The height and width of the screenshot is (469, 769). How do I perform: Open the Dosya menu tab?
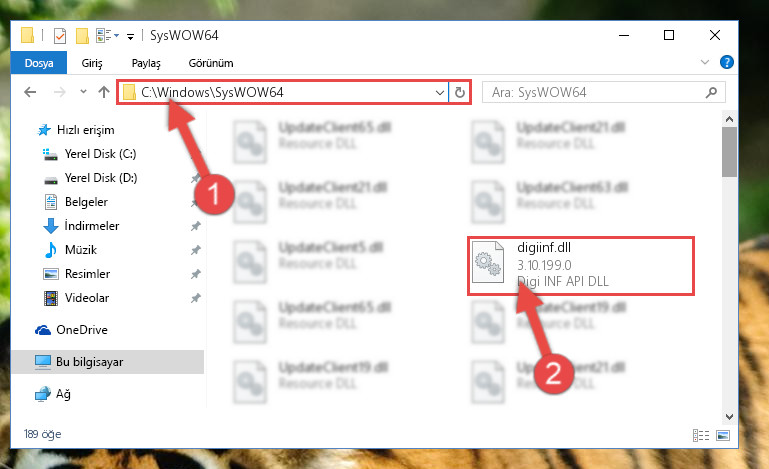point(39,63)
